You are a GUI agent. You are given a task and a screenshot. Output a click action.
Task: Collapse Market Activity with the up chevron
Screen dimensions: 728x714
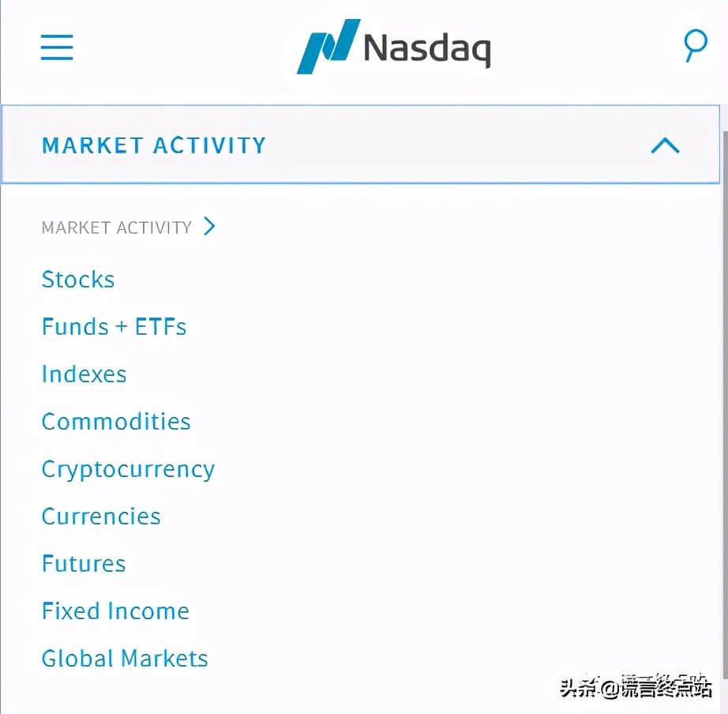coord(665,145)
